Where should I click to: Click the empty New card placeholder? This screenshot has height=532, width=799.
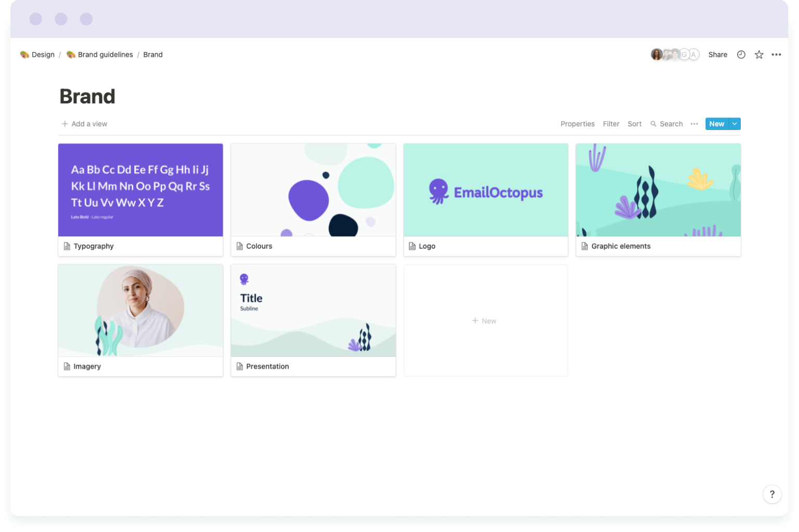[x=485, y=320]
